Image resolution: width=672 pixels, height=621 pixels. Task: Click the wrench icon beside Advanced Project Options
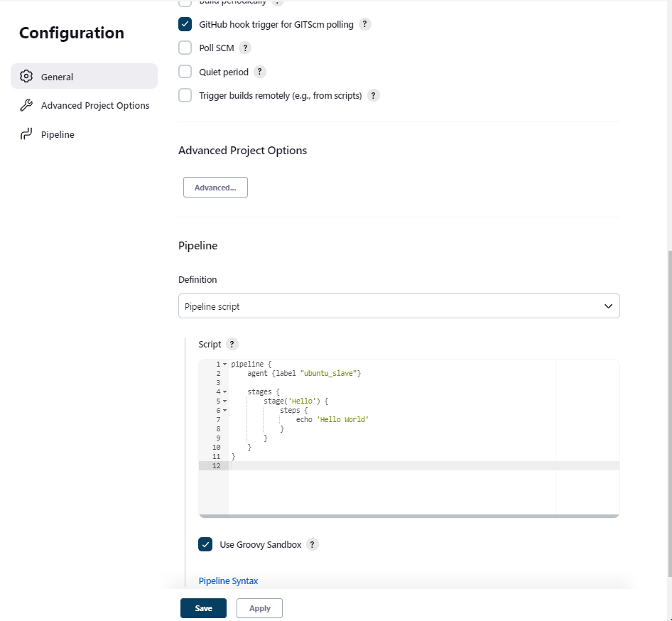coord(26,104)
